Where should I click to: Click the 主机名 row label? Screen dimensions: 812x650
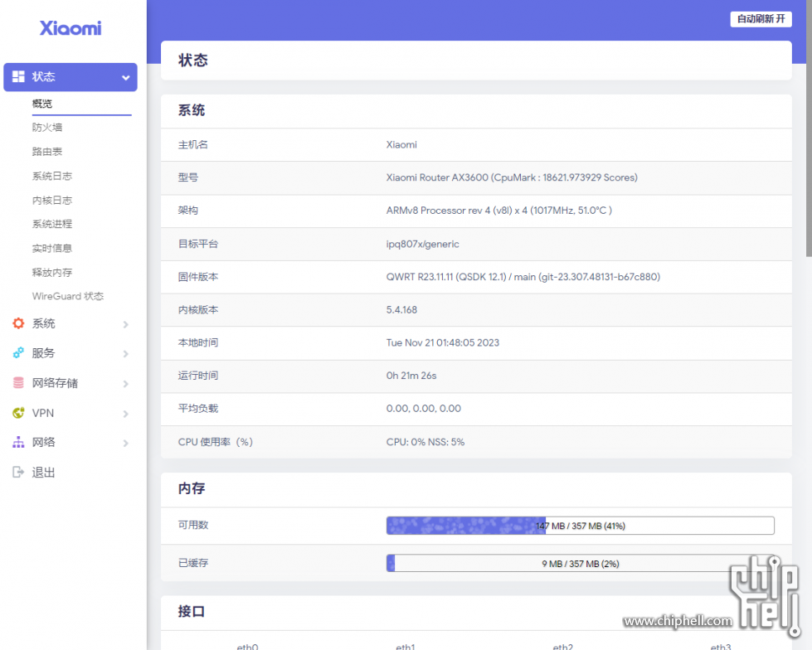(x=193, y=145)
